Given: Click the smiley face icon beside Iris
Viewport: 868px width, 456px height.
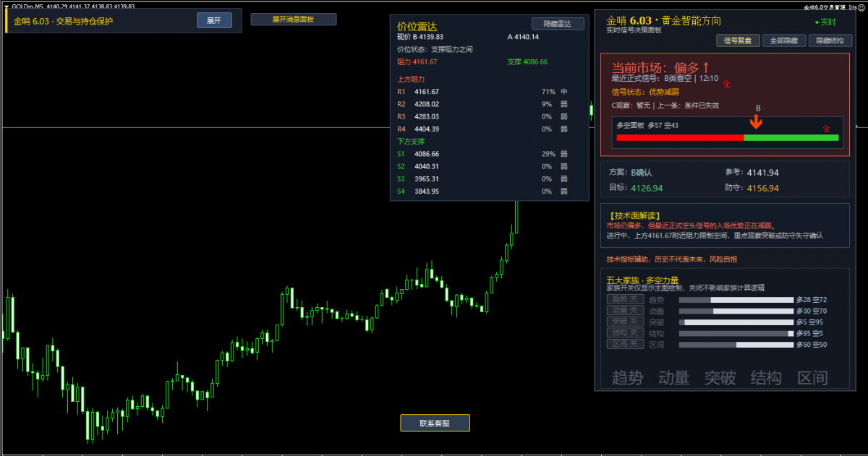Looking at the screenshot, I should 863,7.
